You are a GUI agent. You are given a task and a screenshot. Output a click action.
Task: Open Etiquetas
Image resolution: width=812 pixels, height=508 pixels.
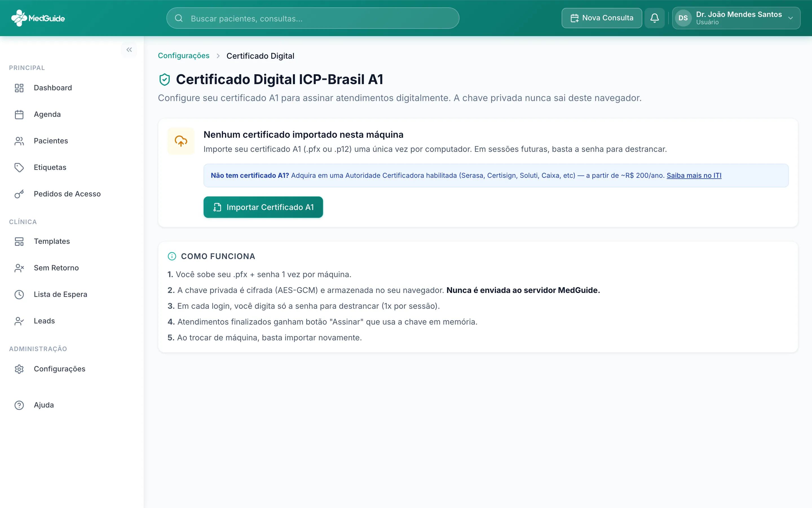[x=72, y=168]
